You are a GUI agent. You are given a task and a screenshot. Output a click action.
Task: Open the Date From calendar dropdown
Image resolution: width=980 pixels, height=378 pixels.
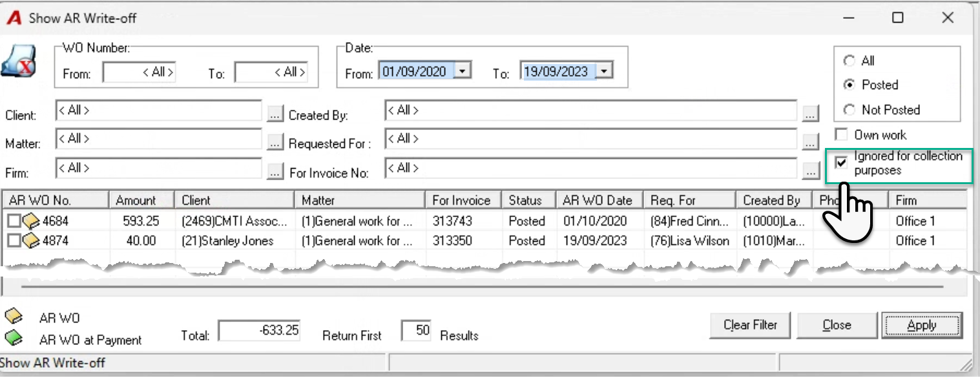pos(463,71)
